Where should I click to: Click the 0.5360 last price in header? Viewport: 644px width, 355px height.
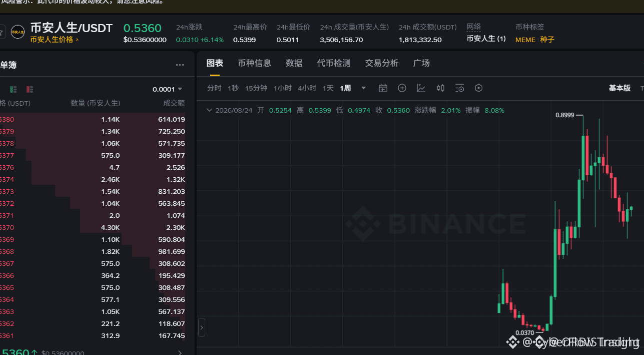coord(143,28)
